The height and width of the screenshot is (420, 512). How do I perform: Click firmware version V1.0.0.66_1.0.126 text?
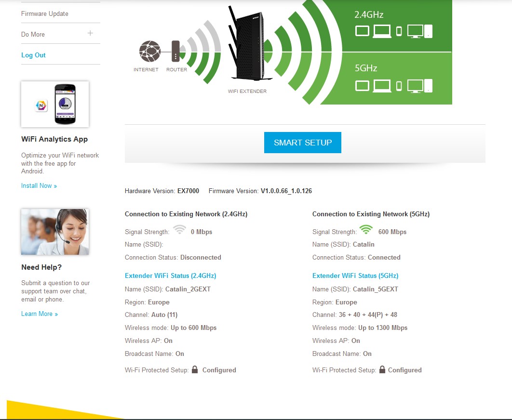click(286, 191)
